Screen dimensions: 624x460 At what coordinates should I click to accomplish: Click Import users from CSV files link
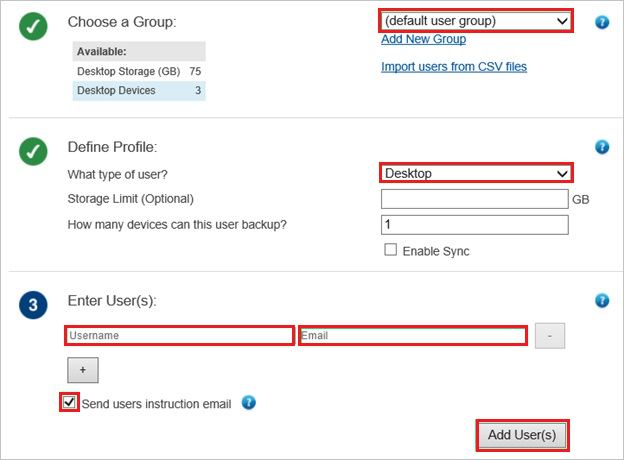pyautogui.click(x=454, y=66)
